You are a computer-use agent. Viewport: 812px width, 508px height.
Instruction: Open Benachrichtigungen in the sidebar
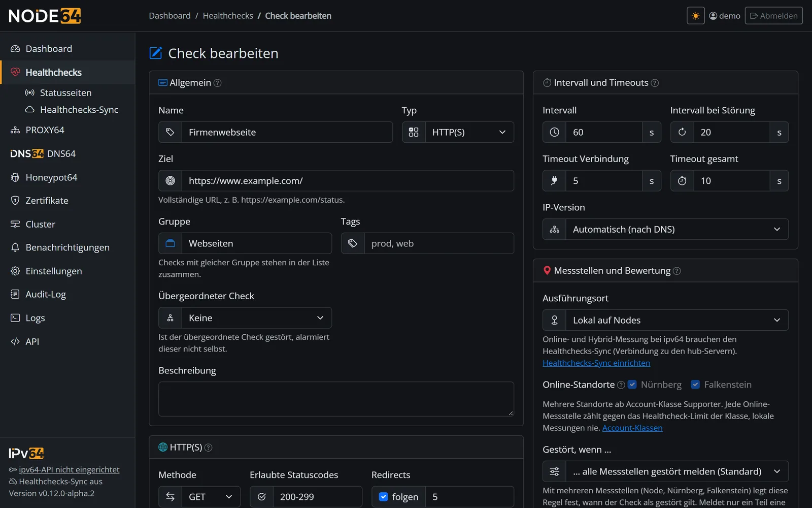point(67,247)
